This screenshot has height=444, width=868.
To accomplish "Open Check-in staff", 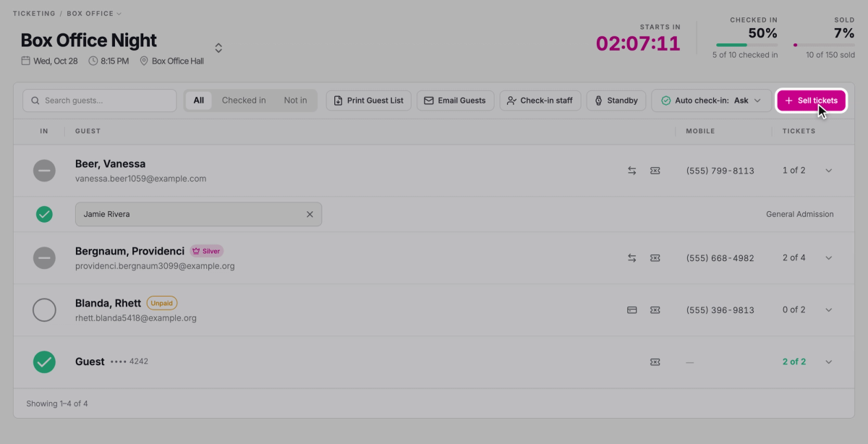I will click(540, 101).
